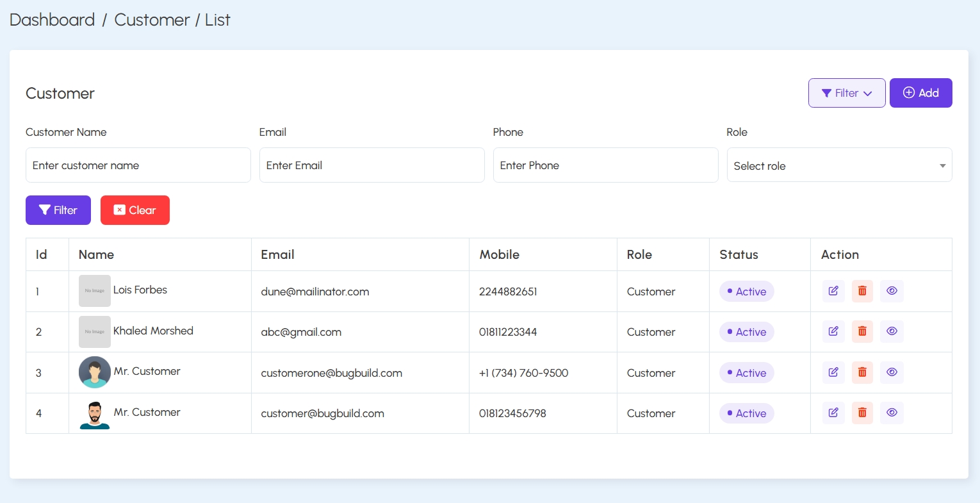View the customer@bugbuild.com customer
Screen dimensions: 980x503
pyautogui.click(x=892, y=413)
